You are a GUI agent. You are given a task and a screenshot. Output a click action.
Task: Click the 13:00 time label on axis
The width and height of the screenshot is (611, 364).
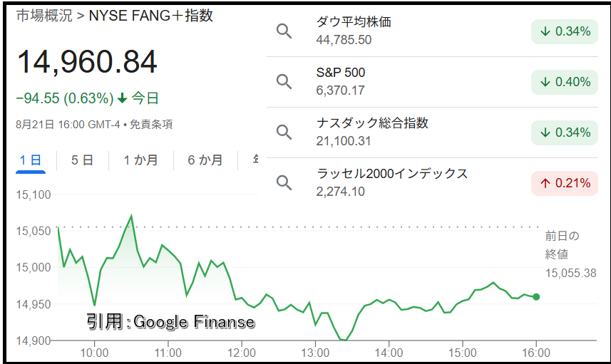[x=315, y=353]
